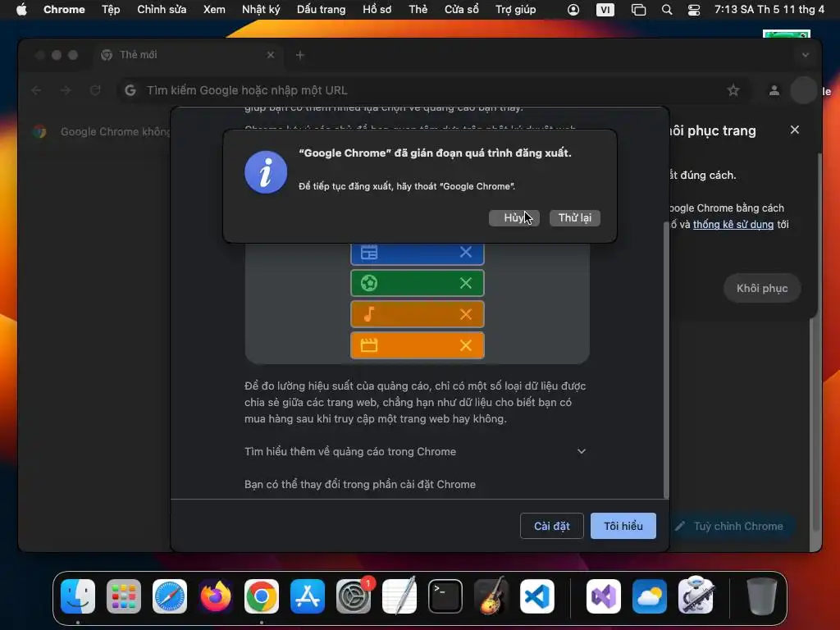Click the back navigation arrow
Viewport: 840px width, 630px height.
[36, 90]
